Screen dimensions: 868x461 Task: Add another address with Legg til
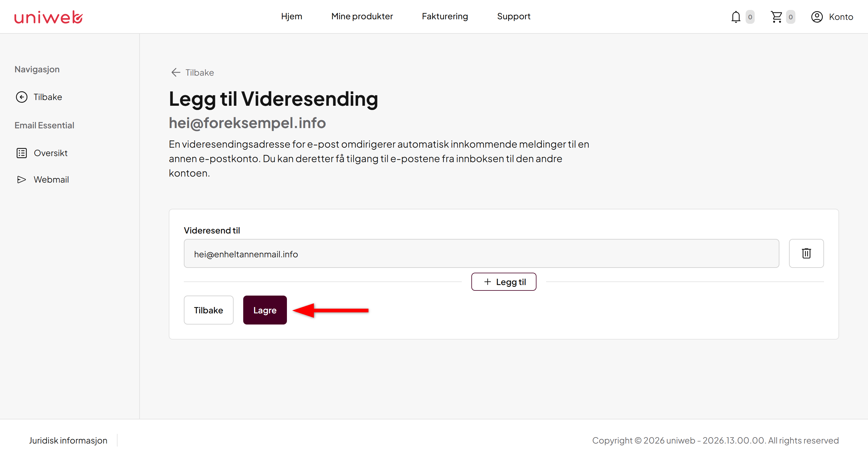pos(503,282)
